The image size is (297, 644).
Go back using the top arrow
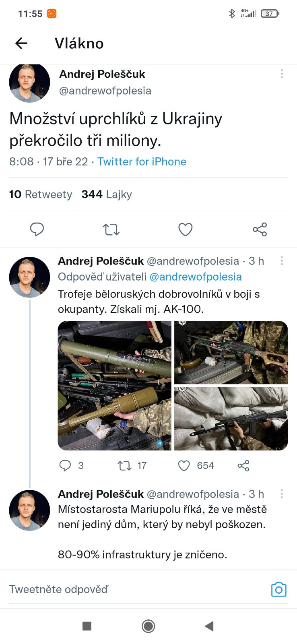(21, 43)
